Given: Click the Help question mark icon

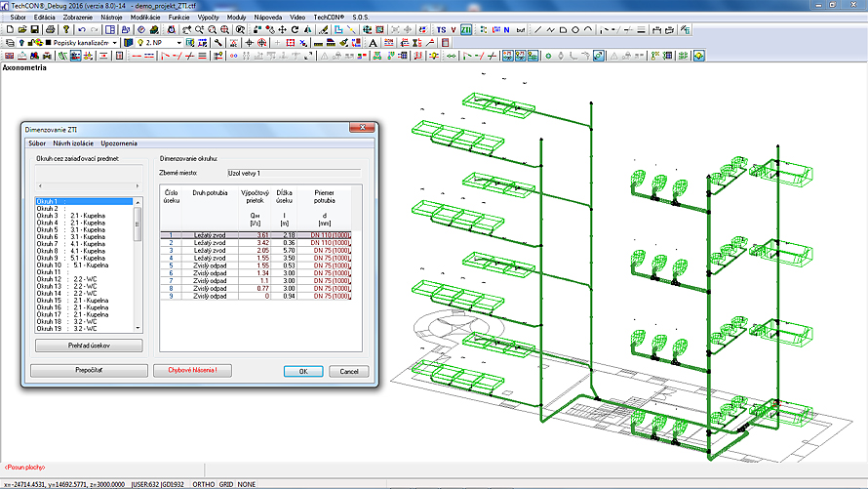Looking at the screenshot, I should pos(64,30).
